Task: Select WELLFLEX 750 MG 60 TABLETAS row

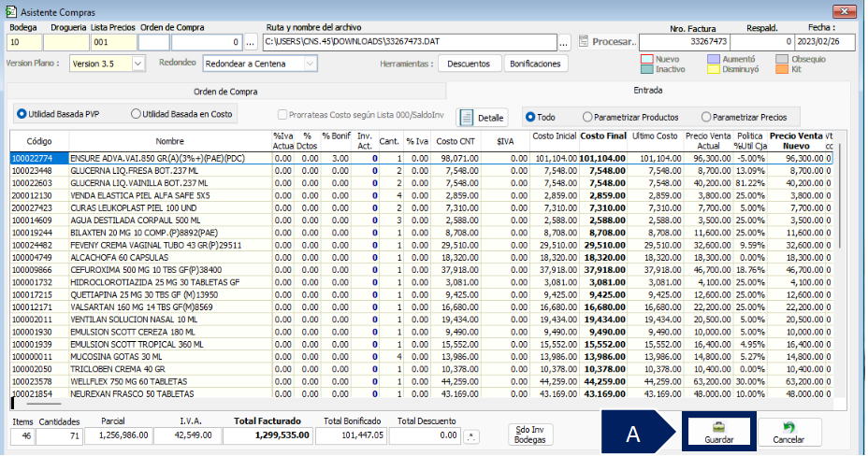Action: (421, 381)
